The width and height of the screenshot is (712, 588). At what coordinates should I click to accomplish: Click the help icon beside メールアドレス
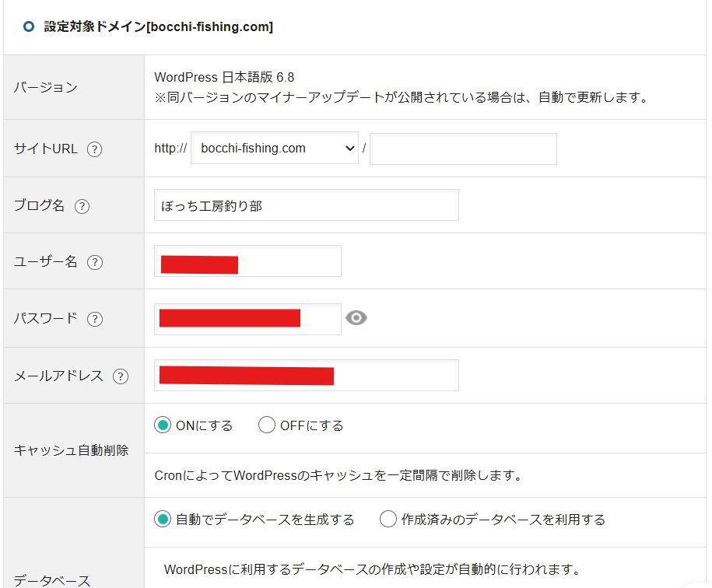121,376
